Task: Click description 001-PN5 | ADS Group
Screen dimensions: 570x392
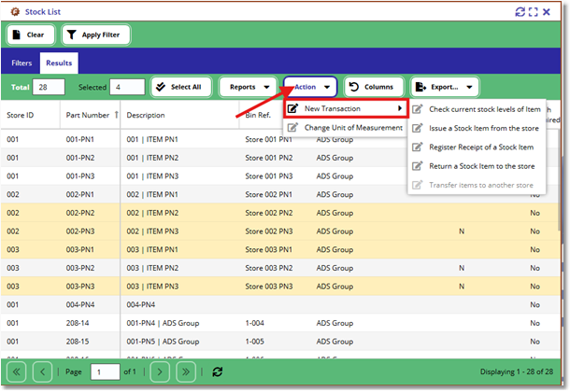Action: (x=163, y=342)
